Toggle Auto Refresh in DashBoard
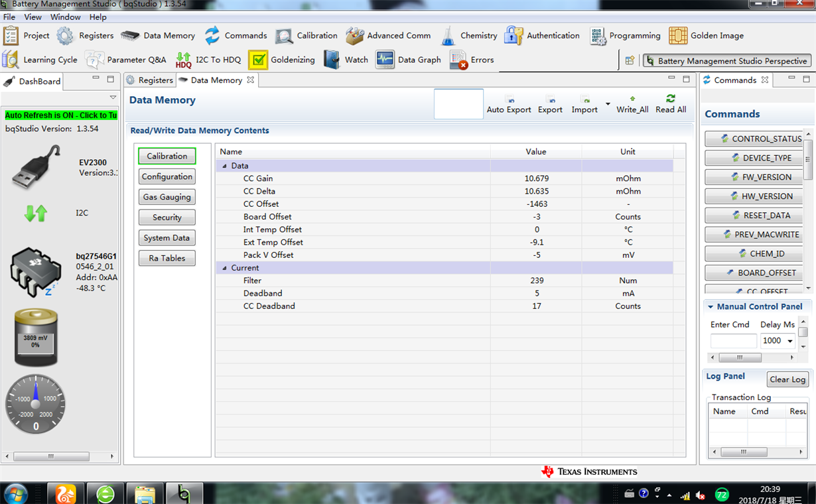The height and width of the screenshot is (504, 816). pyautogui.click(x=61, y=115)
